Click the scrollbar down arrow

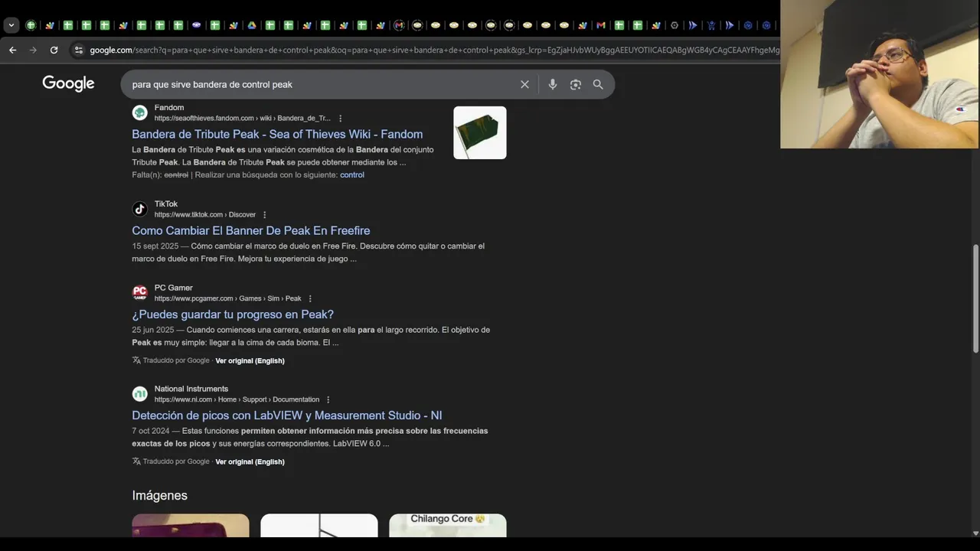(975, 533)
